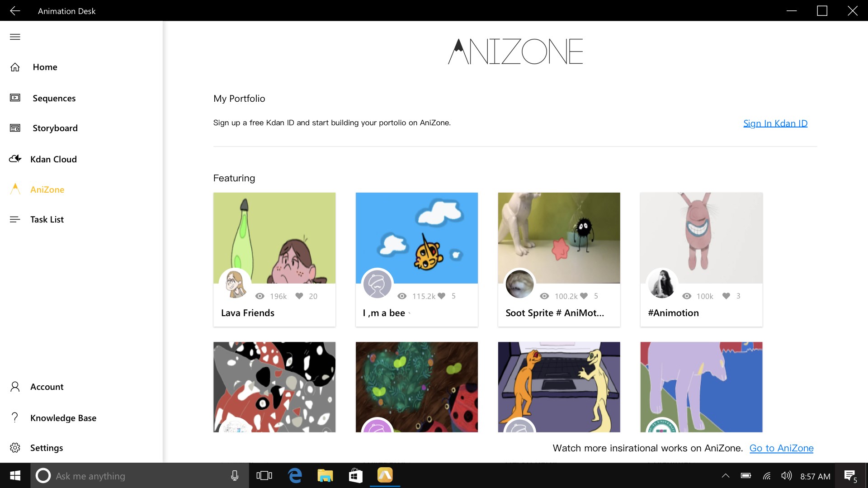Launch Microsoft Edge from the taskbar
Image resolution: width=868 pixels, height=488 pixels.
[295, 475]
